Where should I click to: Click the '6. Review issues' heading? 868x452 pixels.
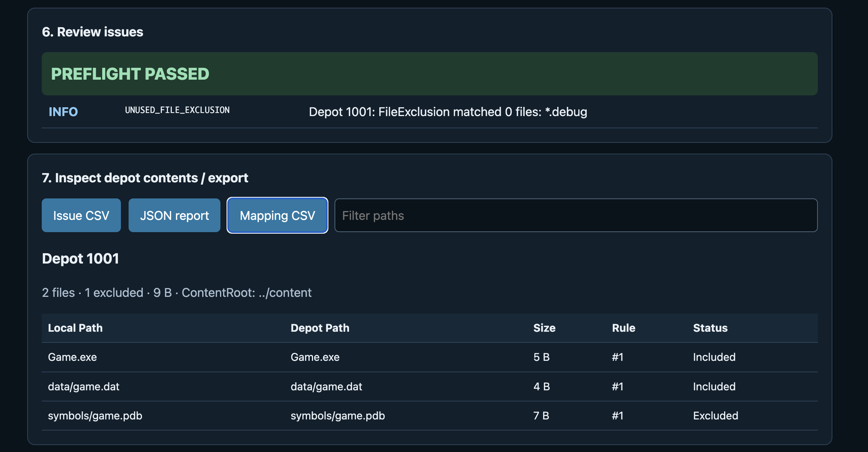(x=93, y=32)
